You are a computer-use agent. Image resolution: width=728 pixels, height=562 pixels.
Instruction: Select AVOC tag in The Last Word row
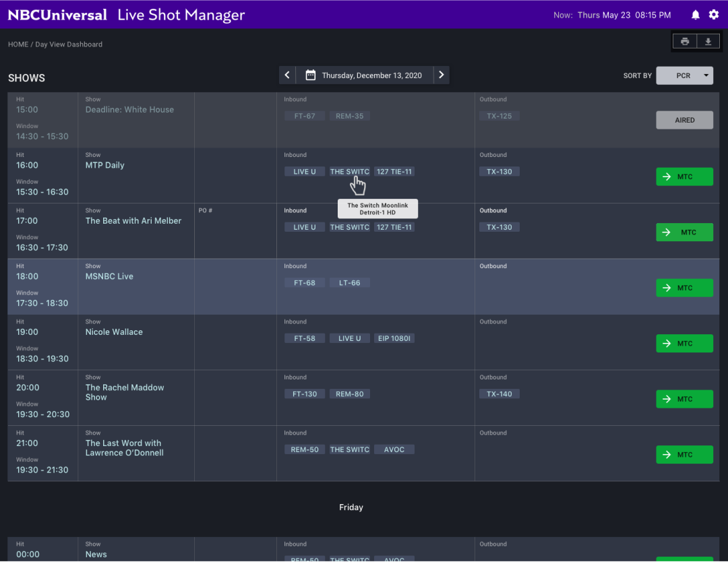394,450
